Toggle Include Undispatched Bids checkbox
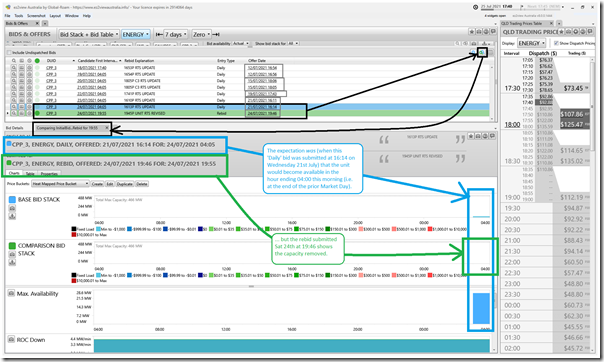 tap(9, 52)
